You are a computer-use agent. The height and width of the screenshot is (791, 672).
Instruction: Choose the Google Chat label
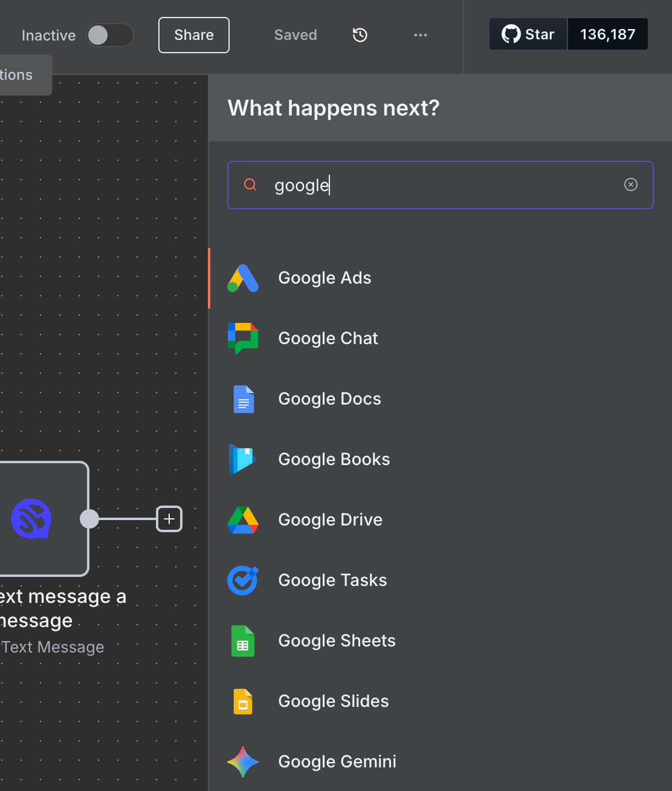pyautogui.click(x=328, y=339)
